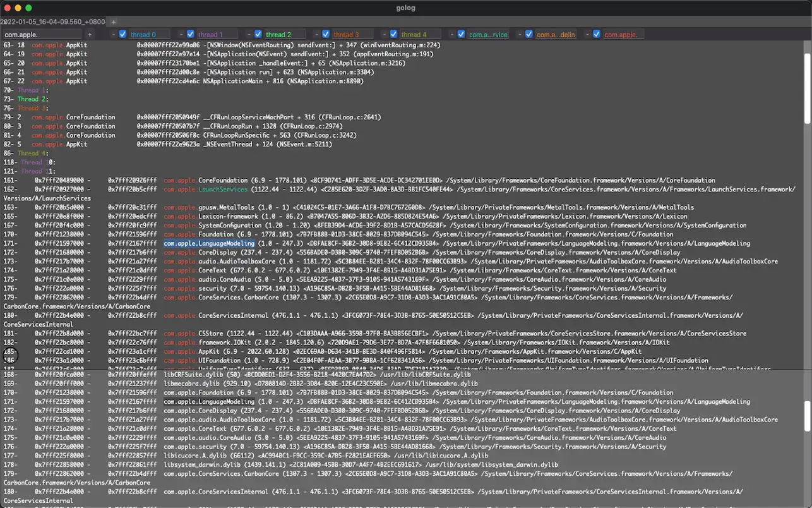This screenshot has width=812, height=508.
Task: Remove the thread 3 filter
Action: click(x=316, y=34)
